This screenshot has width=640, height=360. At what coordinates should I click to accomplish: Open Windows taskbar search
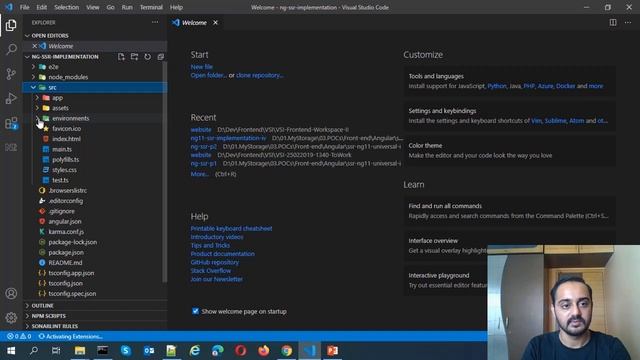(34, 351)
